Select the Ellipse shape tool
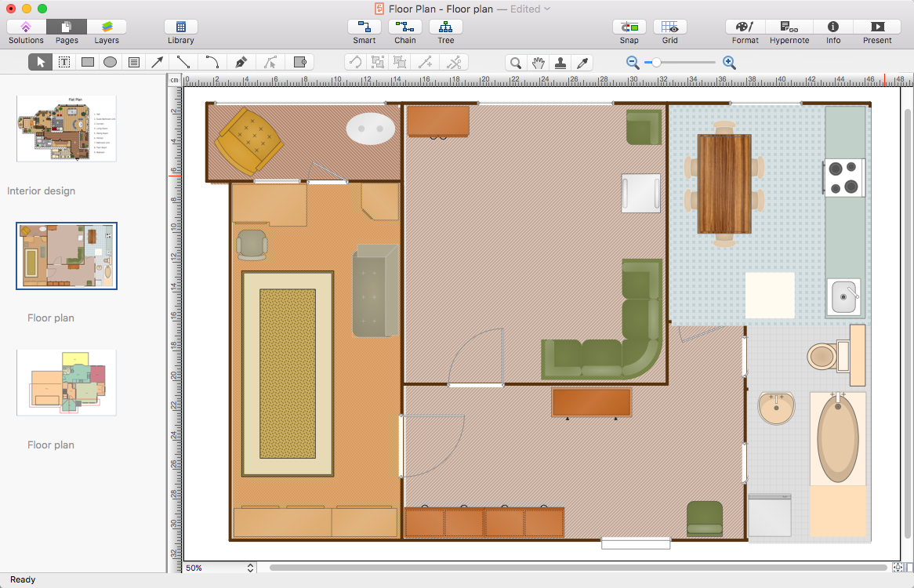The height and width of the screenshot is (588, 914). 111,62
